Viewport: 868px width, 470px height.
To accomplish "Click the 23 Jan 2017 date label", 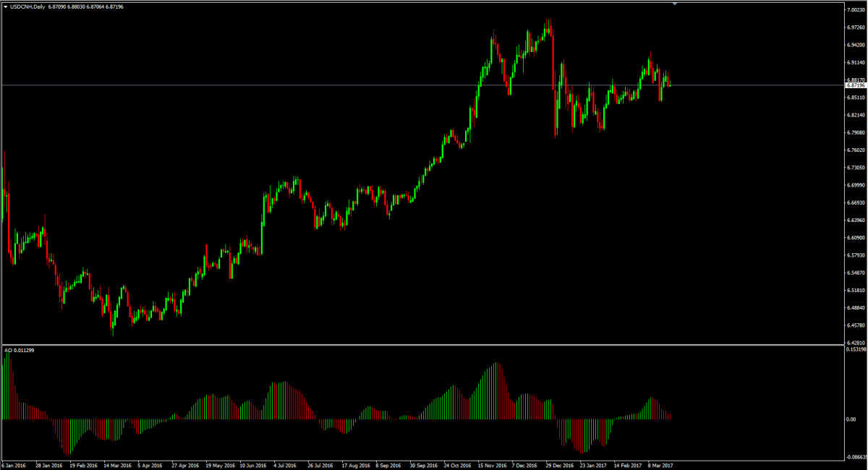I will (x=595, y=466).
